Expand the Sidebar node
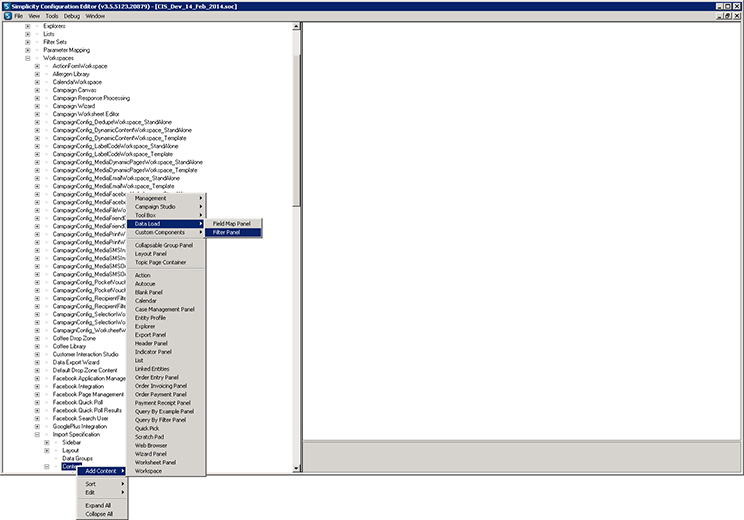Image resolution: width=744 pixels, height=520 pixels. [46, 442]
